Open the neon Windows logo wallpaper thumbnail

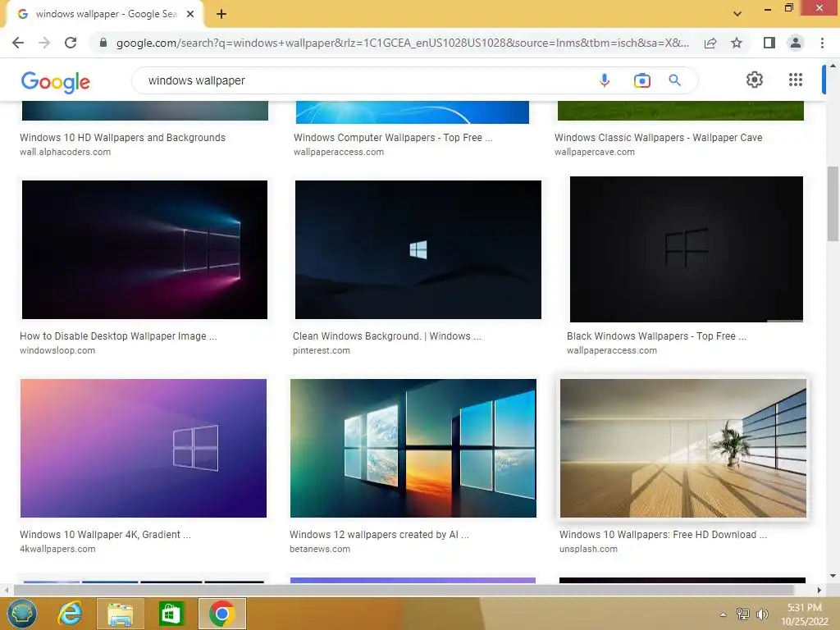(144, 249)
